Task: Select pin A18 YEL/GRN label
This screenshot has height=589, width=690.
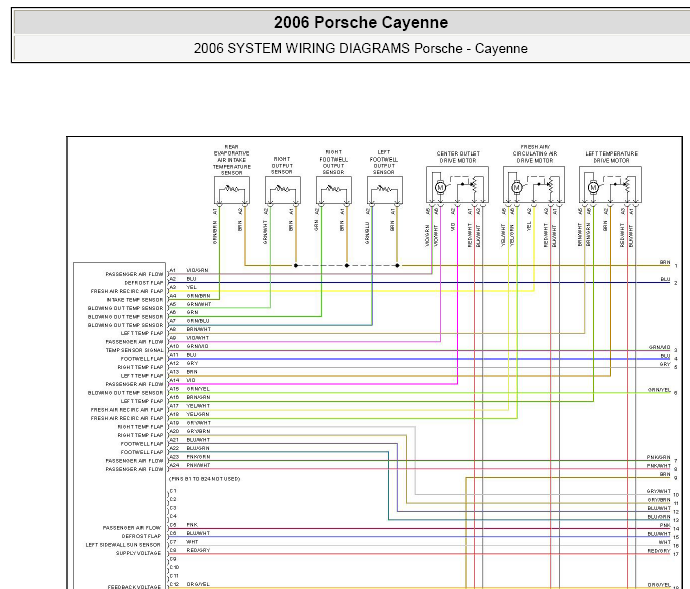Action: tap(190, 414)
